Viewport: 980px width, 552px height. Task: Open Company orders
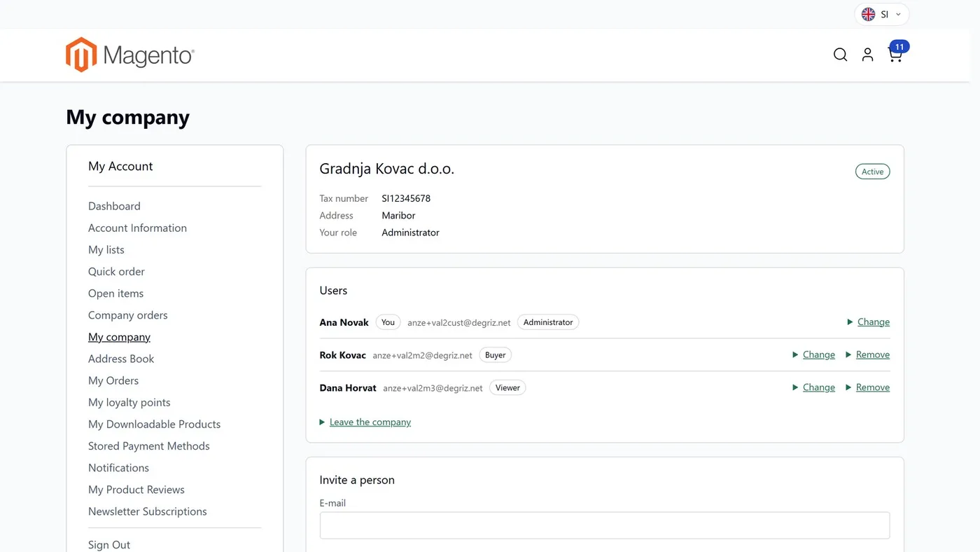tap(127, 315)
